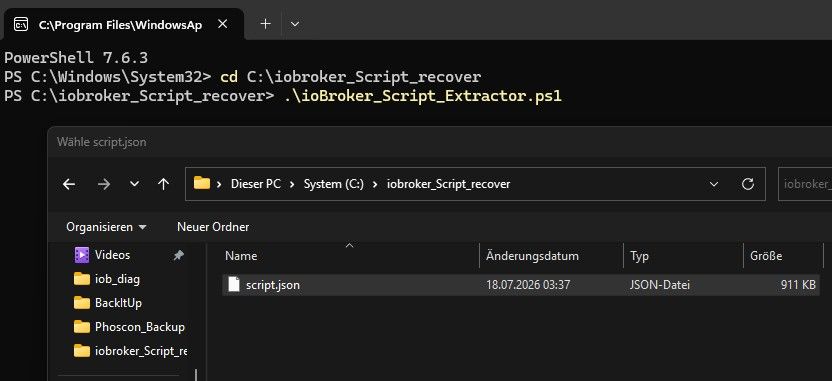
Task: Click the Neuer Ordner button
Action: click(x=213, y=227)
